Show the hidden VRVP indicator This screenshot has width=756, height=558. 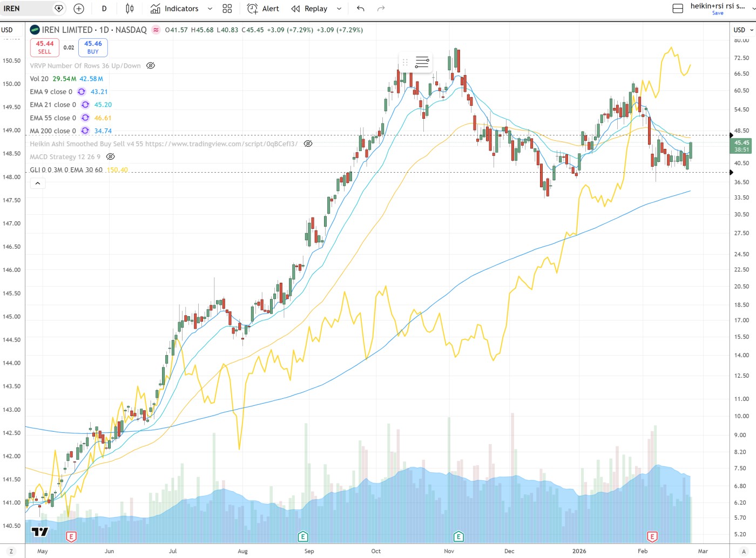pos(151,66)
